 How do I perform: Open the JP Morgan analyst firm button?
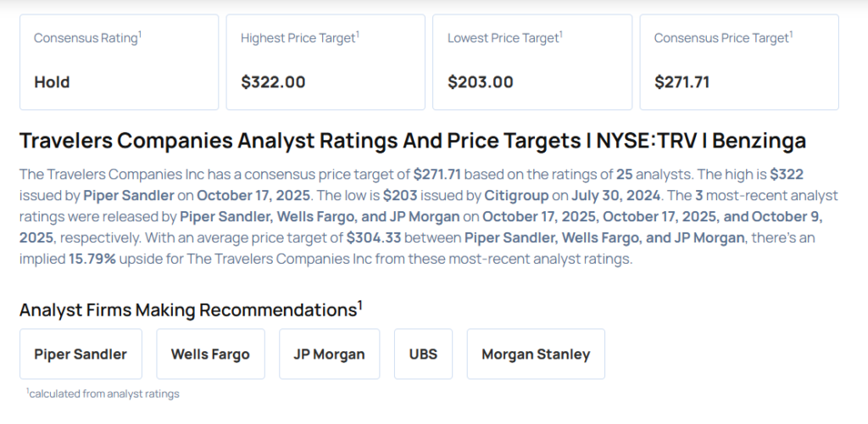click(329, 354)
